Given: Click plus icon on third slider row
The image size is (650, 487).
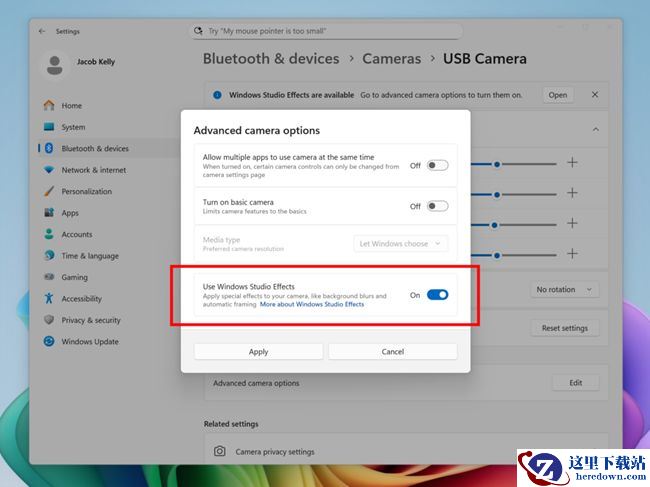Looking at the screenshot, I should pyautogui.click(x=572, y=224).
